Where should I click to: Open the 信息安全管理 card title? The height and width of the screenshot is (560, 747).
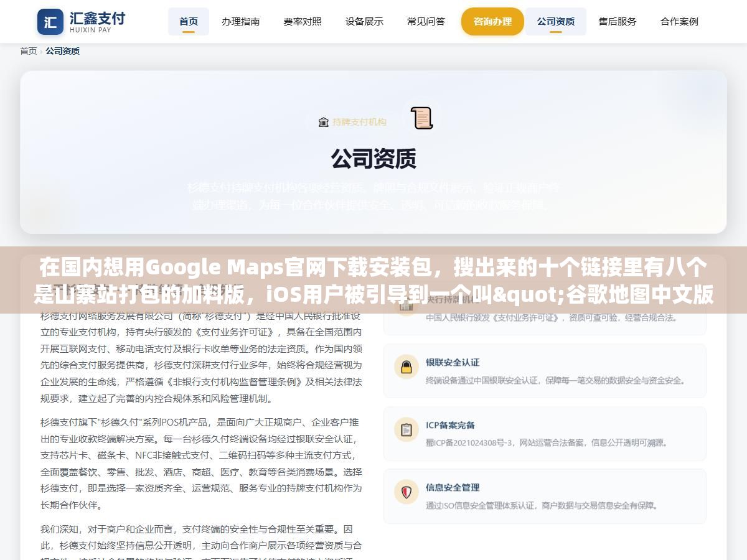click(453, 487)
